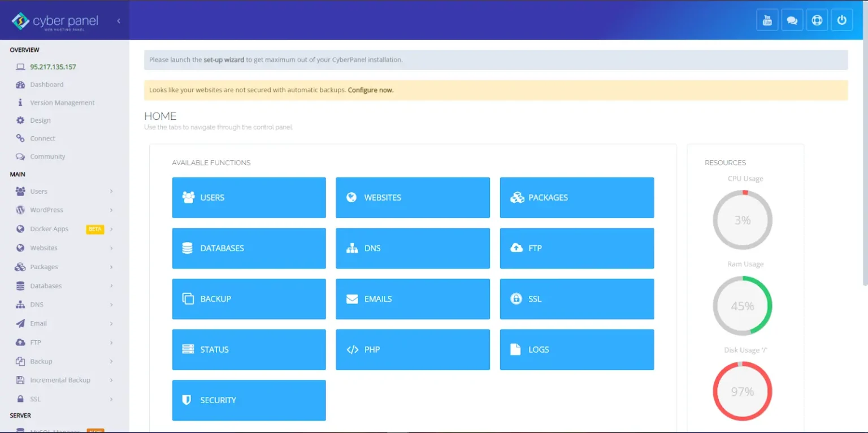Click the lifebuoy support icon
The width and height of the screenshot is (868, 433).
[x=817, y=20]
